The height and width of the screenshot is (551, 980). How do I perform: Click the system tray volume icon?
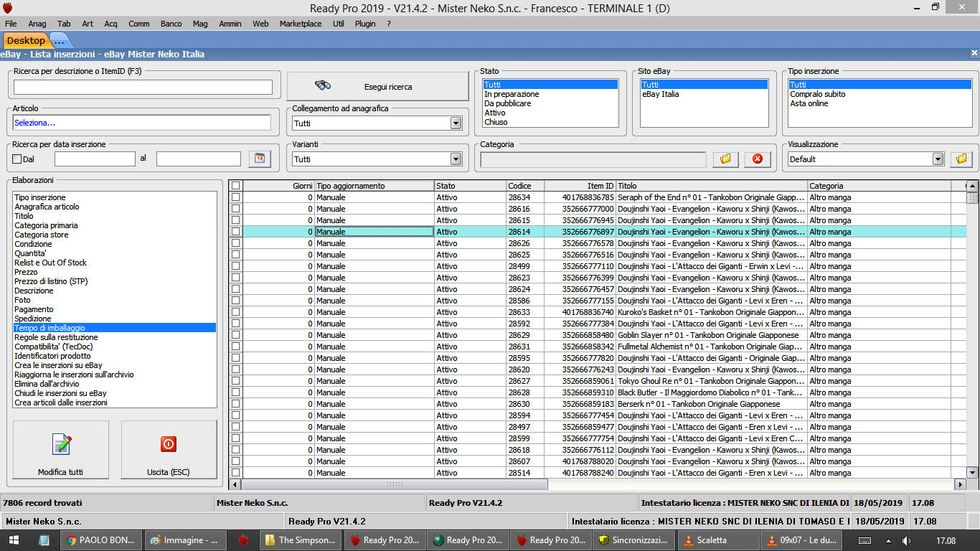[x=906, y=540]
